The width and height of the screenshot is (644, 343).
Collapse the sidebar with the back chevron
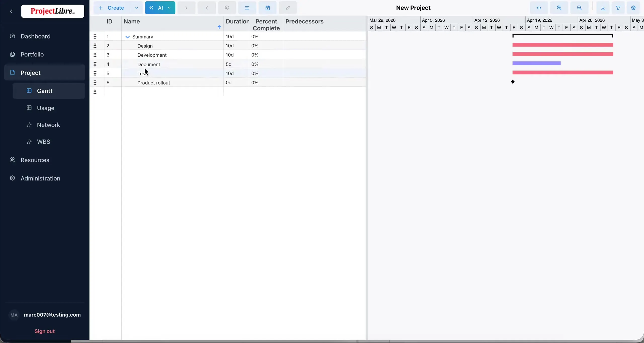(11, 11)
